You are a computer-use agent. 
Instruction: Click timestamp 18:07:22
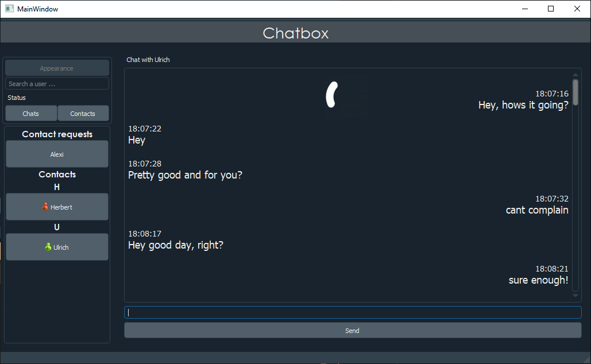[145, 129]
